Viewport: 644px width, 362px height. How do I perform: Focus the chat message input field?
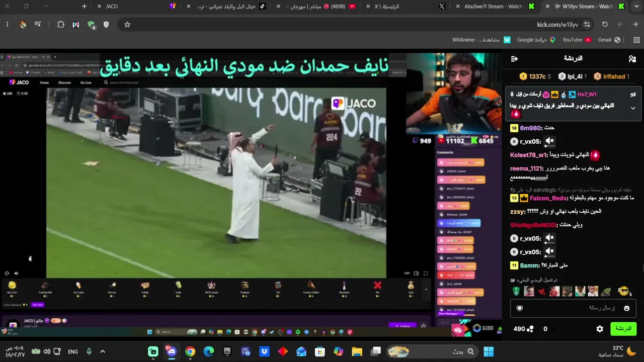pyautogui.click(x=573, y=308)
